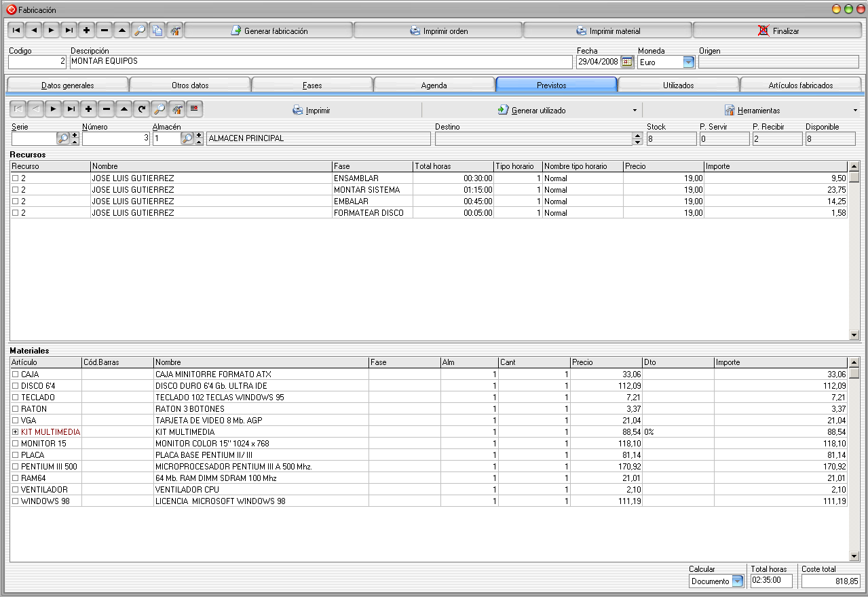Screen dimensions: 868x597
Task: Go to first record in top toolbar
Action: pyautogui.click(x=16, y=31)
